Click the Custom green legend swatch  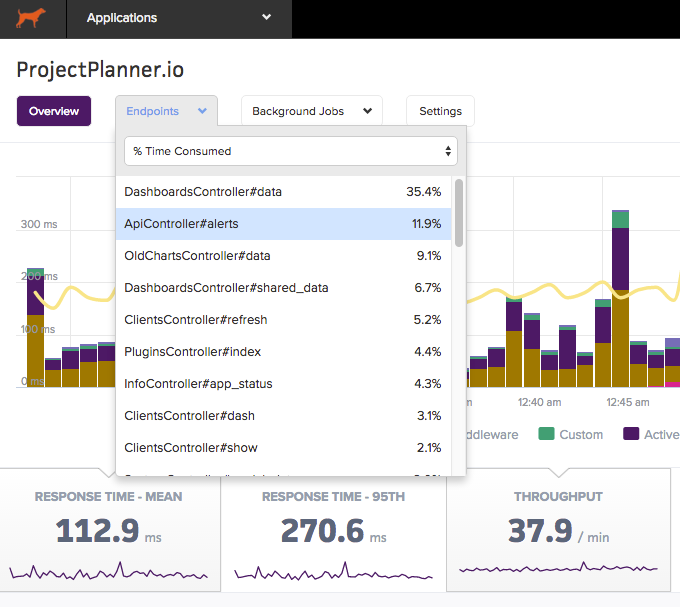[x=546, y=434]
